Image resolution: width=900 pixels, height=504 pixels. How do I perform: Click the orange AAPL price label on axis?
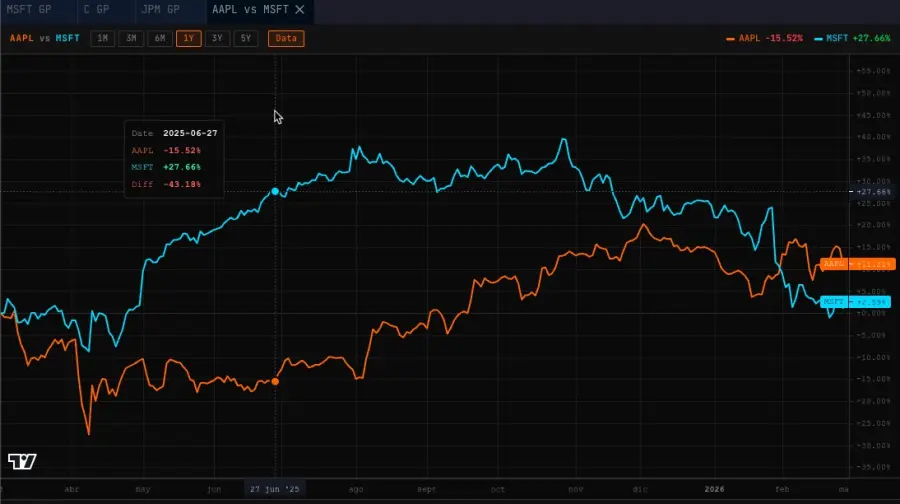coord(858,264)
